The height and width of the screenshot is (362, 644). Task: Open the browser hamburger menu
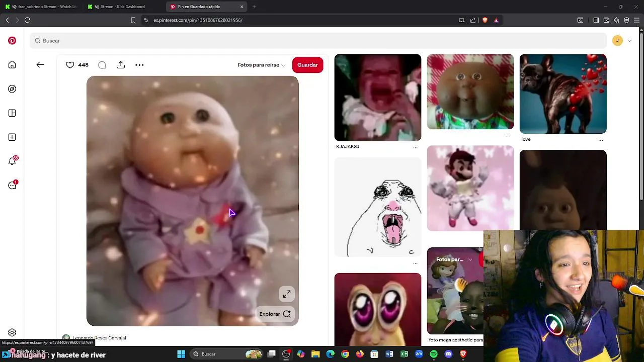pos(636,20)
